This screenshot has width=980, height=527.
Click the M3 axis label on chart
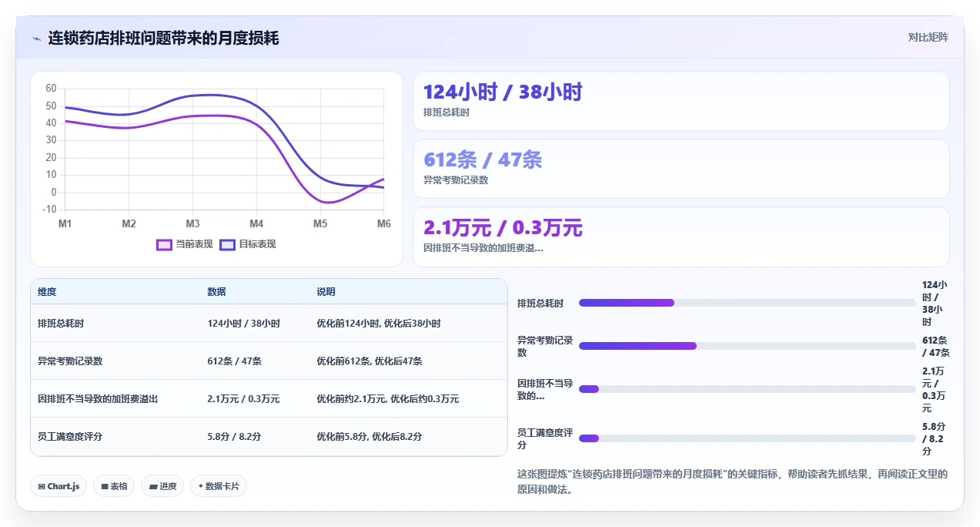pyautogui.click(x=192, y=224)
